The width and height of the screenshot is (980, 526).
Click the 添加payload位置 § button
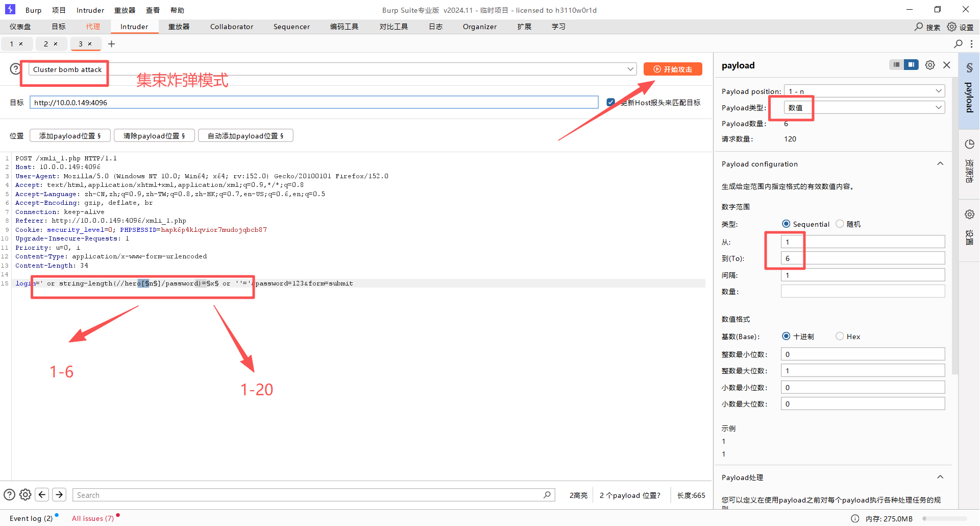click(69, 136)
